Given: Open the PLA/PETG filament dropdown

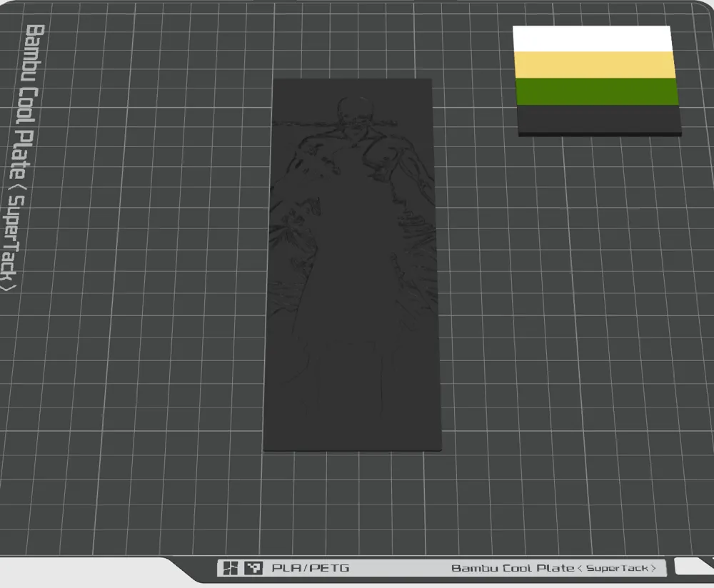Looking at the screenshot, I should pyautogui.click(x=310, y=567).
